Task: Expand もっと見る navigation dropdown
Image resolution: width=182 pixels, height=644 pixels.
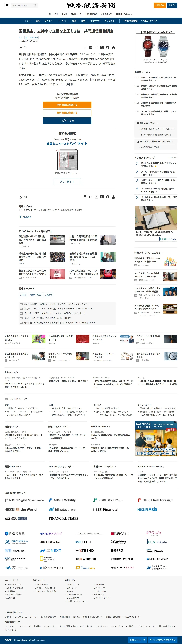Action: (111, 21)
